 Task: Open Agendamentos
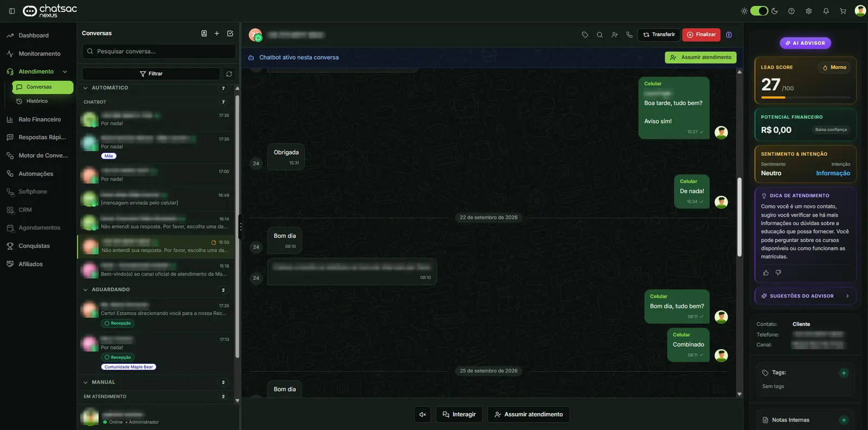[38, 228]
